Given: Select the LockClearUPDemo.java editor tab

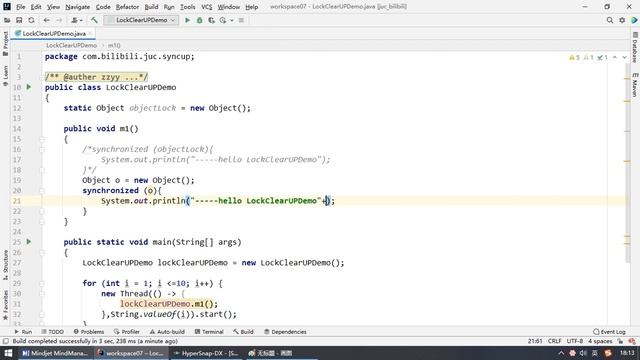Looking at the screenshot, I should click(53, 33).
